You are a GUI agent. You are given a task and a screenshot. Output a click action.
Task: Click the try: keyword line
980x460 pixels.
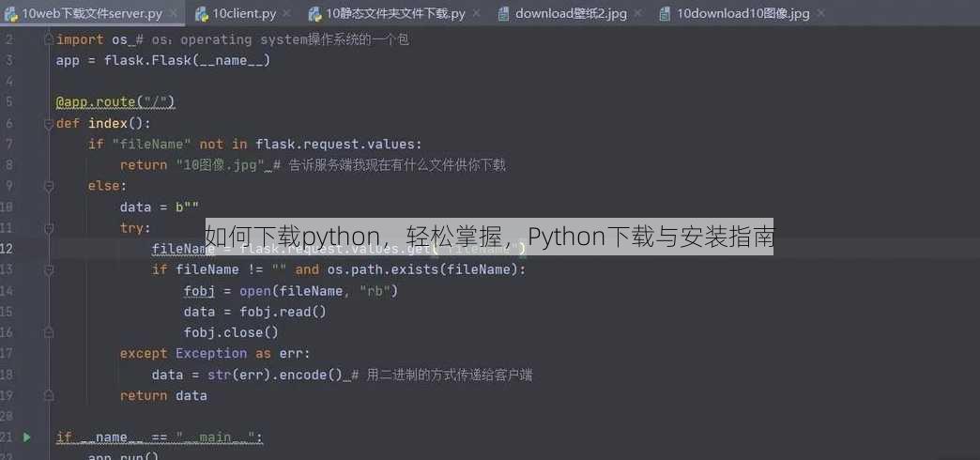click(x=135, y=228)
